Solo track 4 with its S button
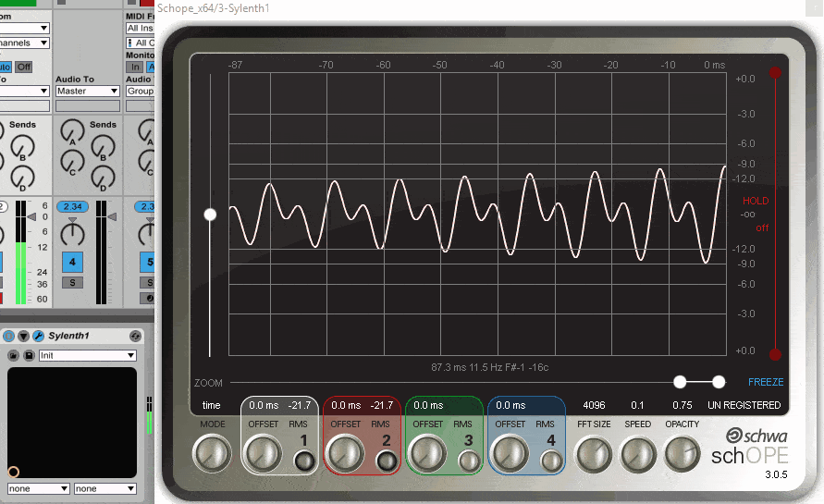 click(x=72, y=283)
